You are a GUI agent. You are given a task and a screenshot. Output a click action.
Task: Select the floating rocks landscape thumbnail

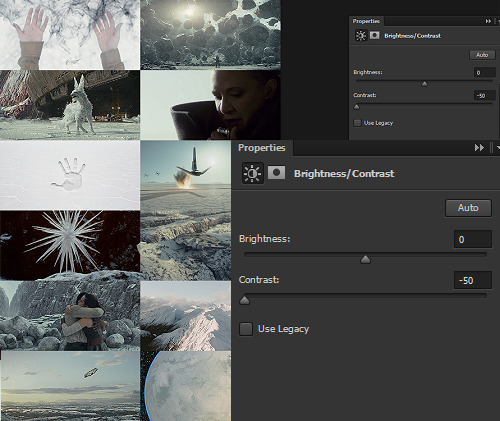pos(210,35)
